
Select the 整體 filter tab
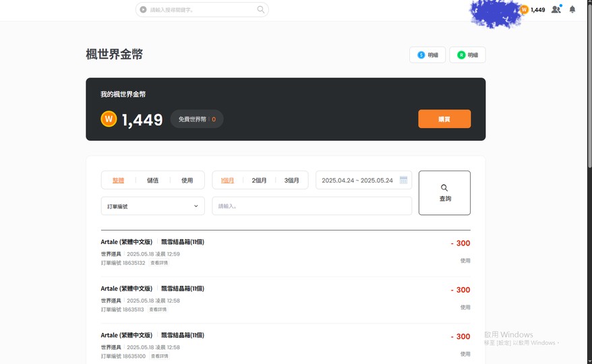(x=118, y=181)
